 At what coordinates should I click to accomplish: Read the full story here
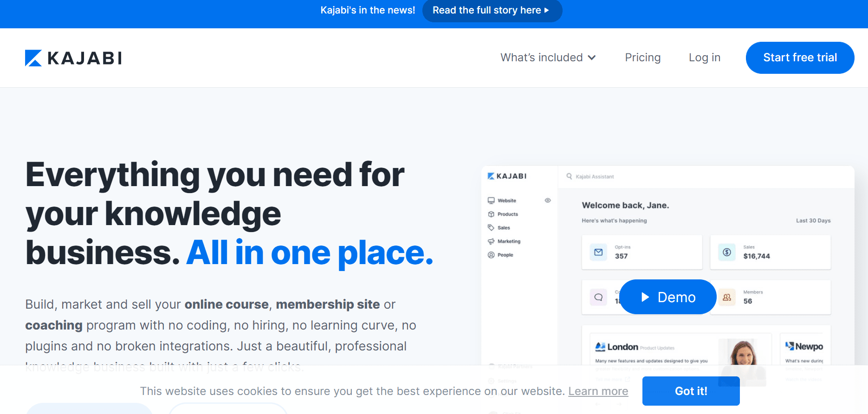(492, 10)
